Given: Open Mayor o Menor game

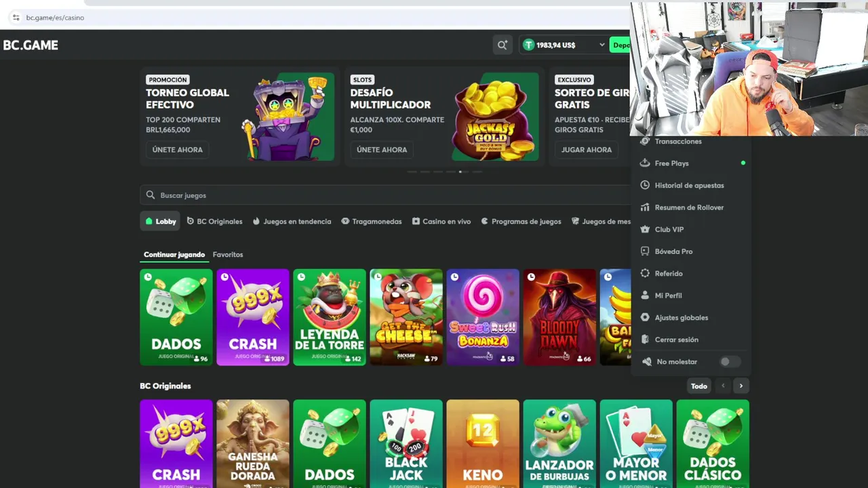Looking at the screenshot, I should (636, 444).
